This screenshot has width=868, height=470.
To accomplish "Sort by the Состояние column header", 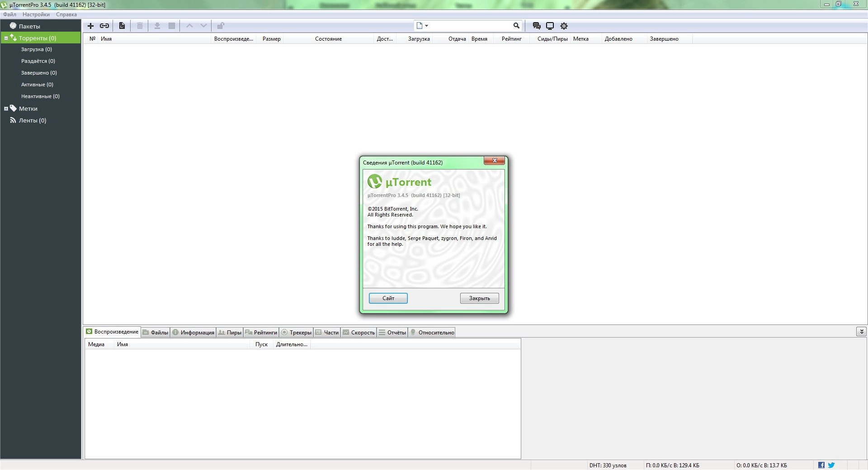I will click(x=328, y=39).
